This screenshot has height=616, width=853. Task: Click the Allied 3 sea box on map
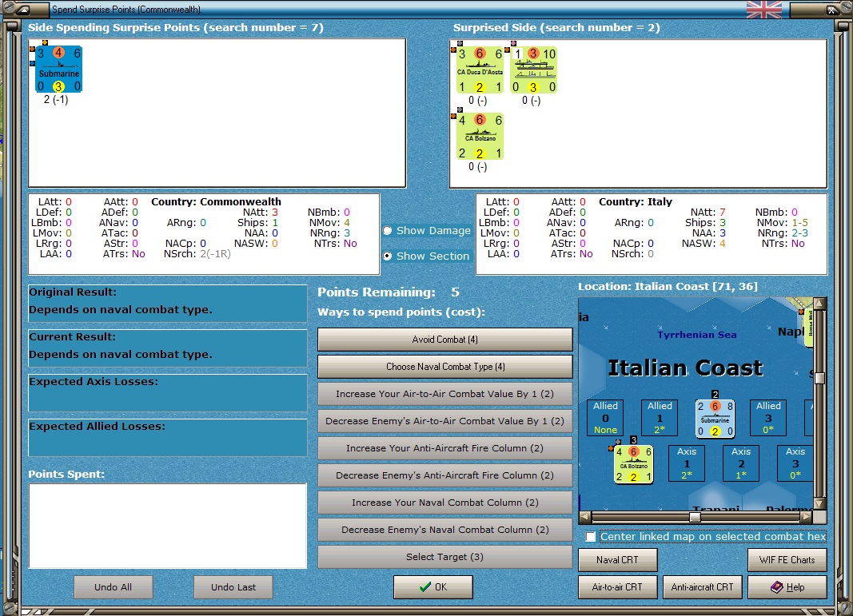768,418
